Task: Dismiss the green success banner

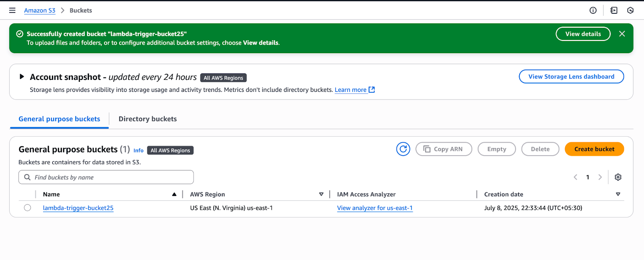Action: (x=622, y=34)
